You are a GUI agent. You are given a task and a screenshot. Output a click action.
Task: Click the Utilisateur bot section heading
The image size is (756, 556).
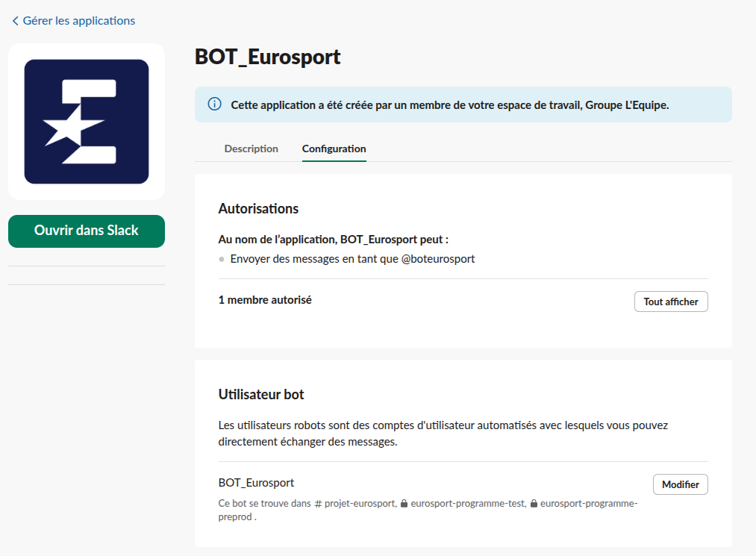point(261,394)
